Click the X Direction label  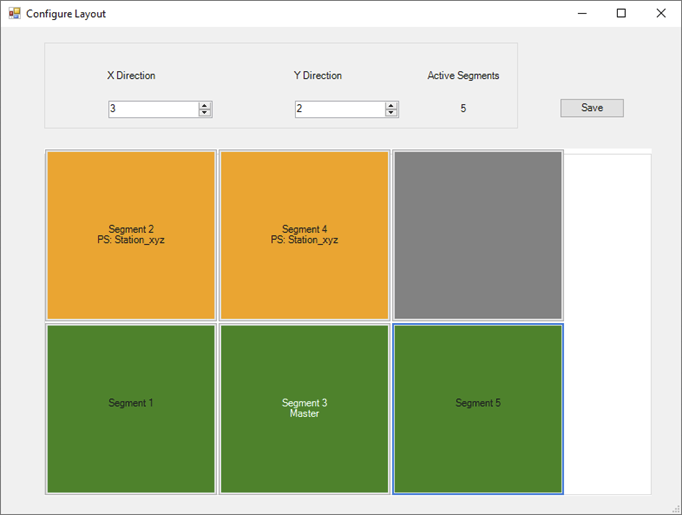(x=131, y=75)
